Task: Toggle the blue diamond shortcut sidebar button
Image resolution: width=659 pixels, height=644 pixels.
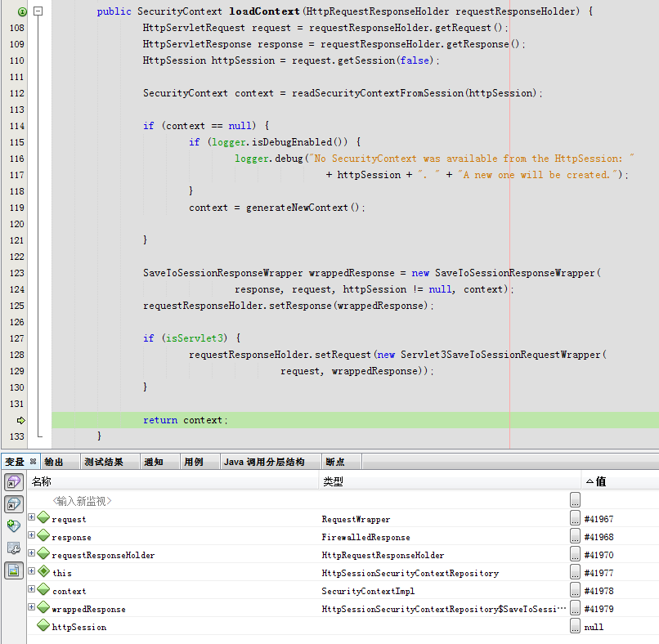Action: click(13, 503)
